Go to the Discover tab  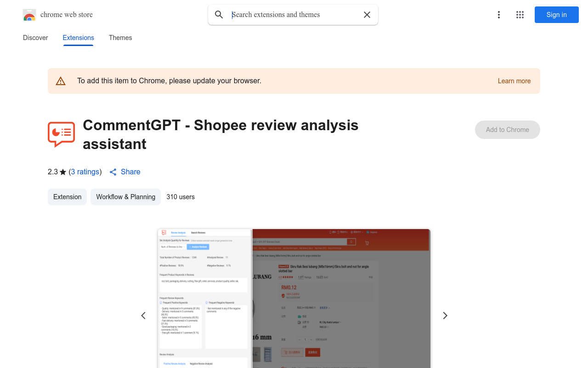(35, 38)
